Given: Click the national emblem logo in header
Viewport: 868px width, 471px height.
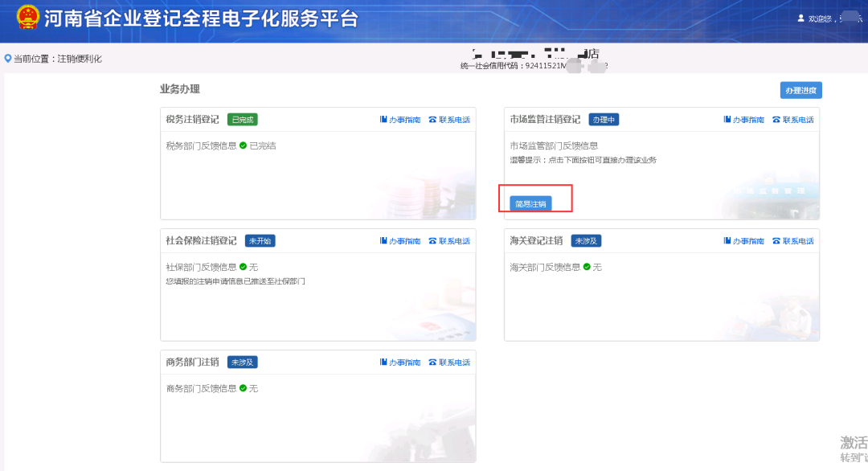Looking at the screenshot, I should point(27,18).
